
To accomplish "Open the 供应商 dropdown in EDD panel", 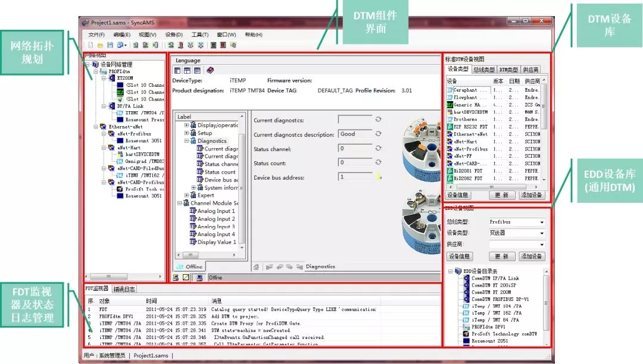I will pos(541,244).
